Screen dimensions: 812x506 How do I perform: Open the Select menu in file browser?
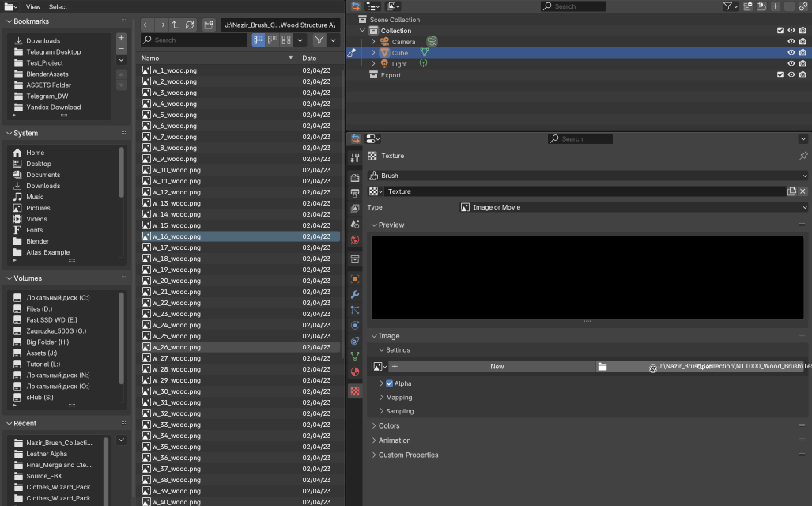pyautogui.click(x=58, y=7)
